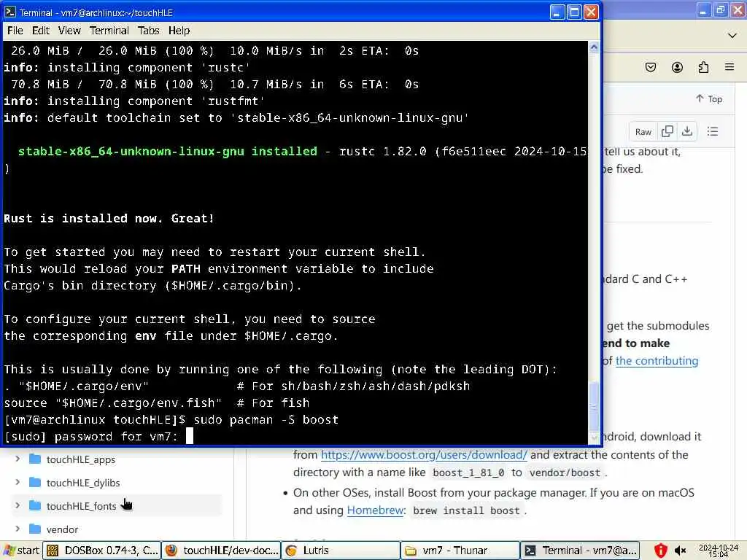Open the start menu
The height and width of the screenshot is (560, 747).
21,551
